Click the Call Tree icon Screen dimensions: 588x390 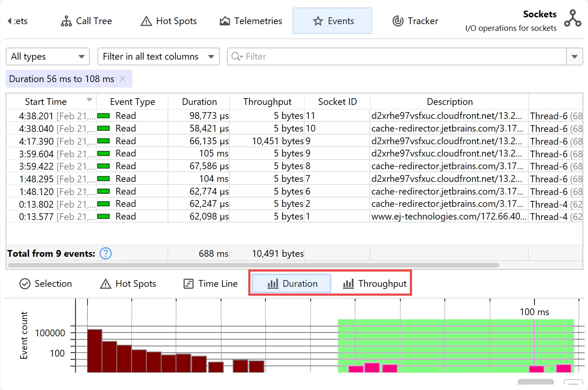66,21
